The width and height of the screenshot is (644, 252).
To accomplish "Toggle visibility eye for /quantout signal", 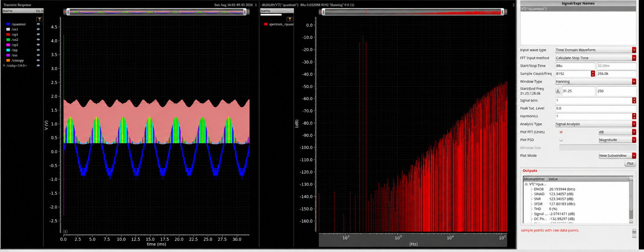I will coord(38,24).
